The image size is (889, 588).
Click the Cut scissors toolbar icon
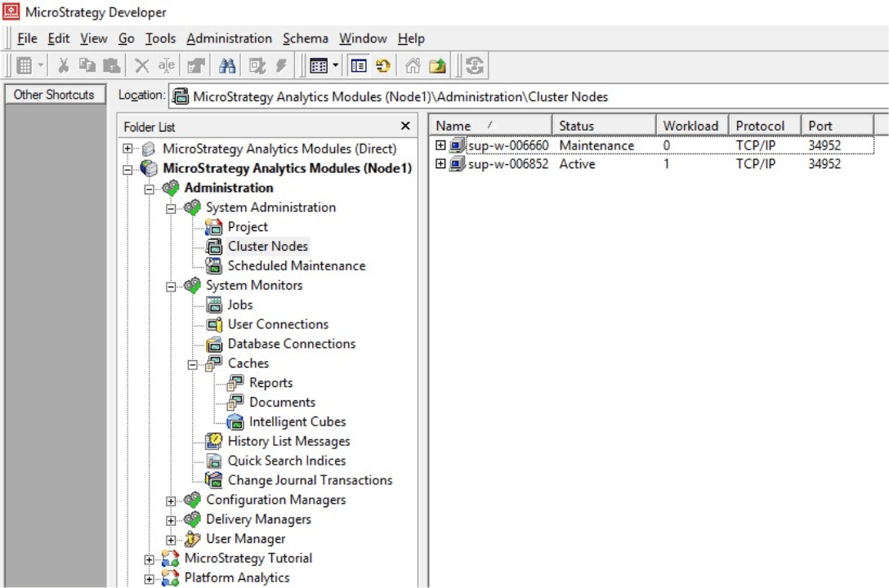[63, 65]
